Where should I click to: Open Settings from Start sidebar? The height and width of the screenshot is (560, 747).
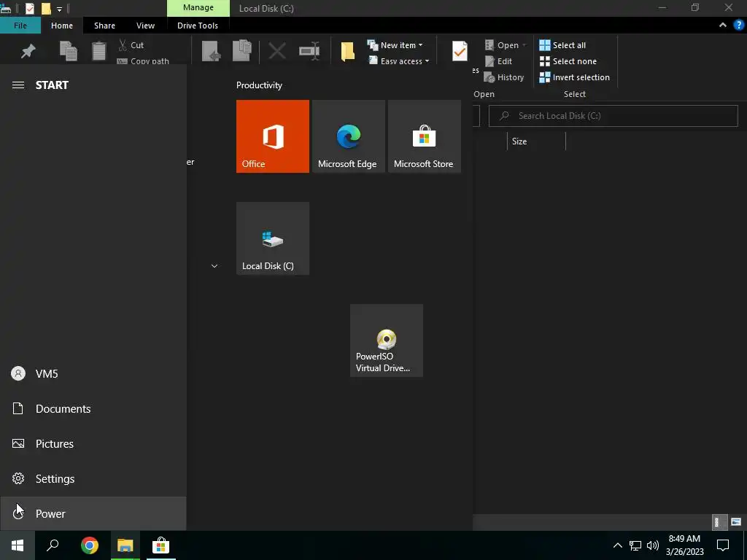point(93,478)
